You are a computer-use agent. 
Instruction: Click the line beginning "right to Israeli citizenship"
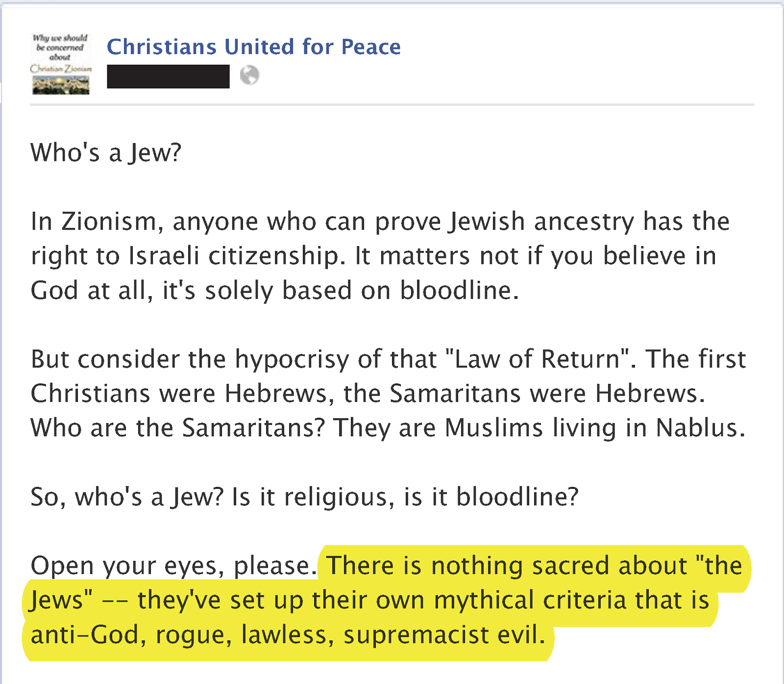(x=373, y=256)
